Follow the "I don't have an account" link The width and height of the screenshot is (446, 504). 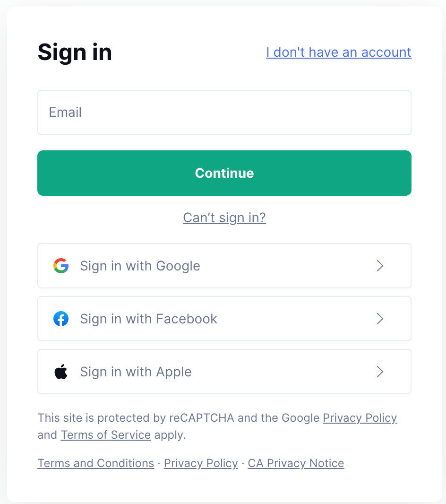point(339,52)
